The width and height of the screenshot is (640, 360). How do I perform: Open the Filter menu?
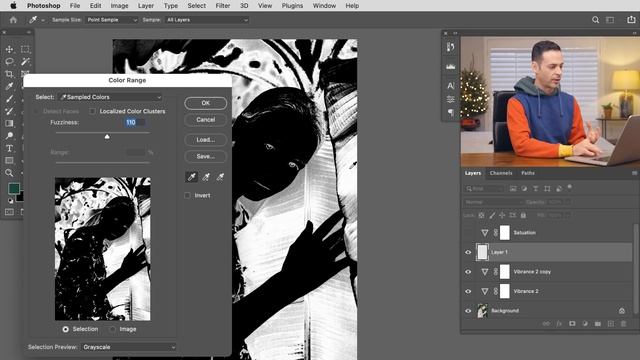222,6
